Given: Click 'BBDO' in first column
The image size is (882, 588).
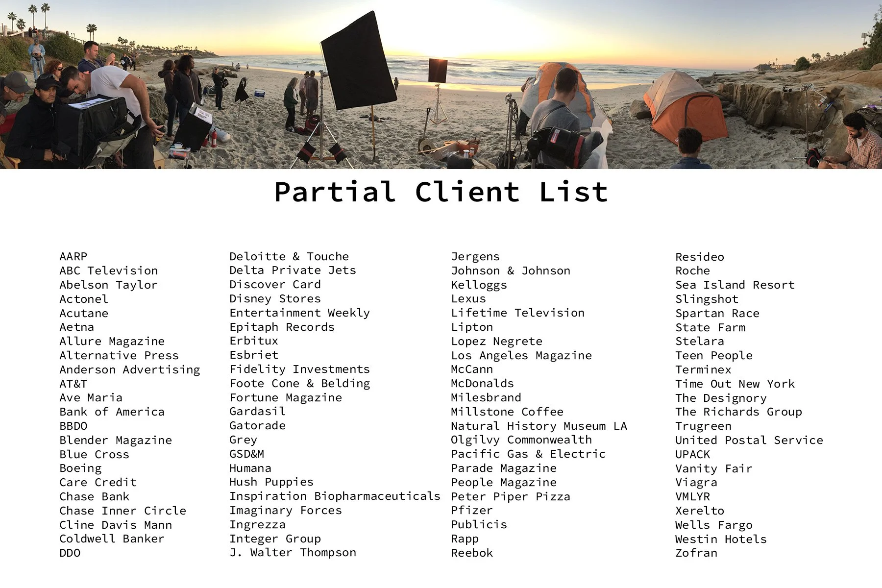Looking at the screenshot, I should click(73, 426).
